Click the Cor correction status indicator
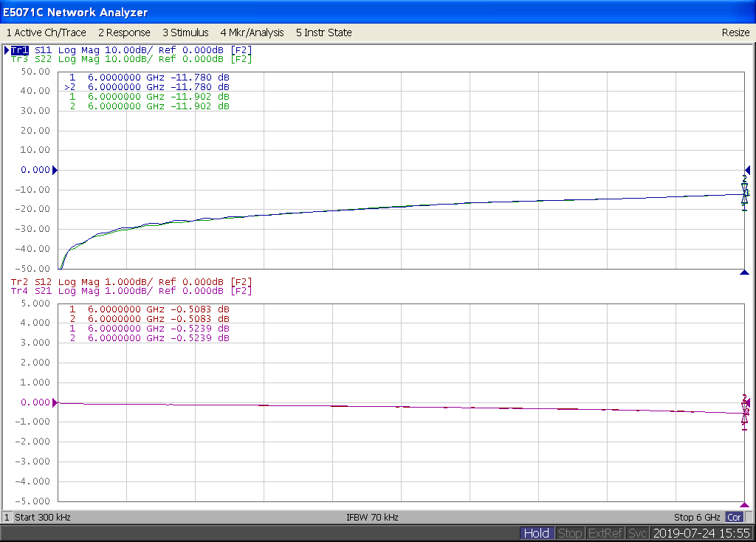This screenshot has height=542, width=756. pos(734,518)
